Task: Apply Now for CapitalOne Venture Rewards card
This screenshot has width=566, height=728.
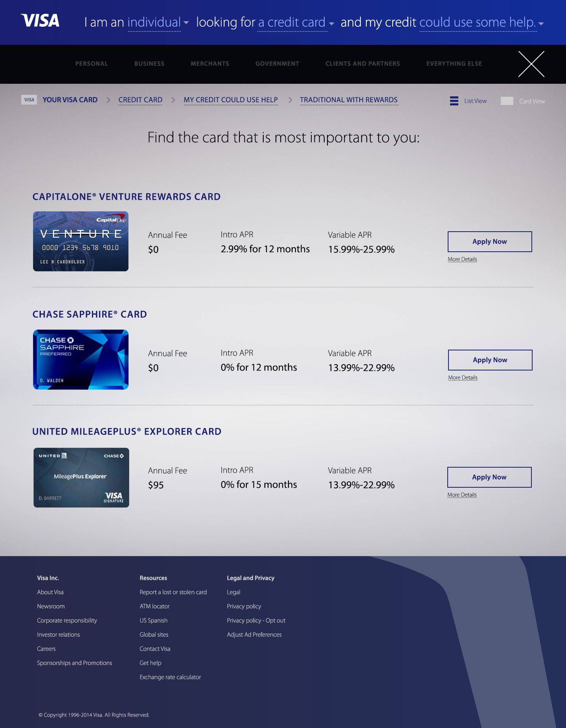Action: click(x=490, y=241)
